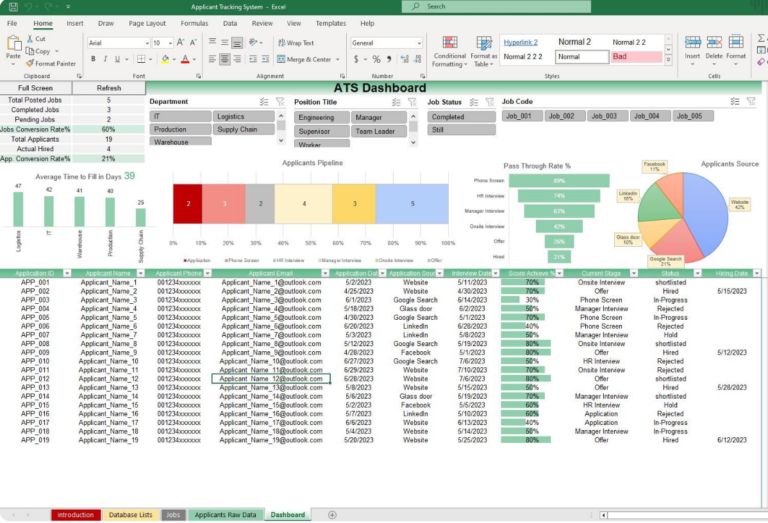Open the Page Layout ribbon tab
Screen dimensions: 768x523
click(147, 23)
